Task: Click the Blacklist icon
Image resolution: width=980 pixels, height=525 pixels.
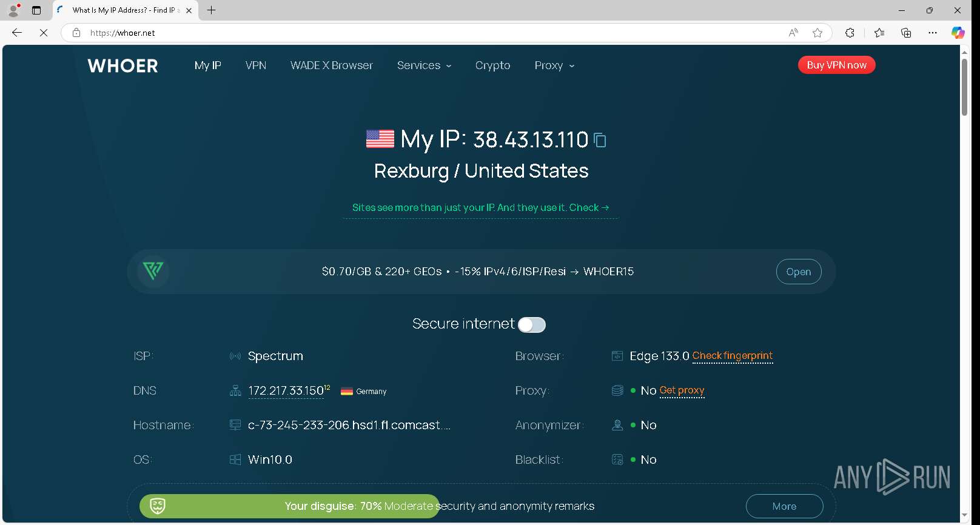Action: 617,460
